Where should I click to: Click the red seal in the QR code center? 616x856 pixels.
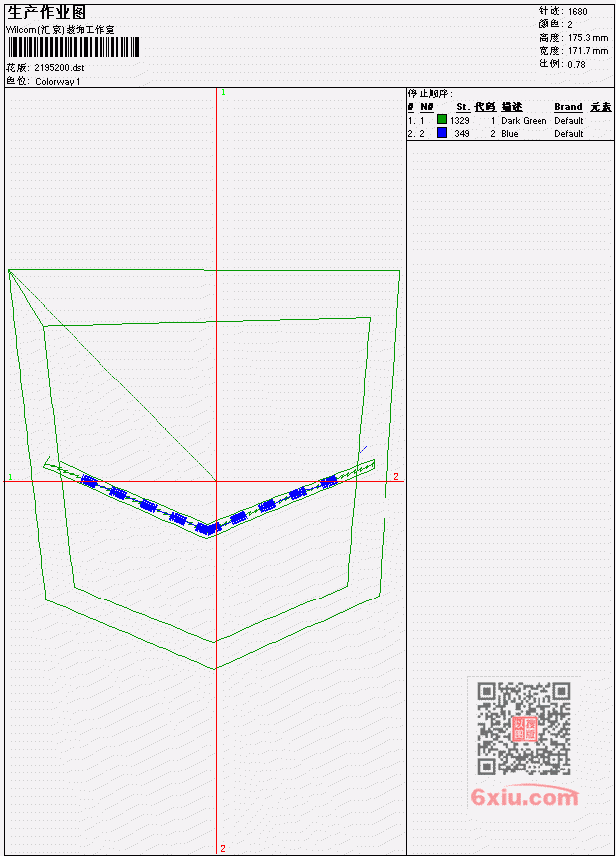point(525,729)
